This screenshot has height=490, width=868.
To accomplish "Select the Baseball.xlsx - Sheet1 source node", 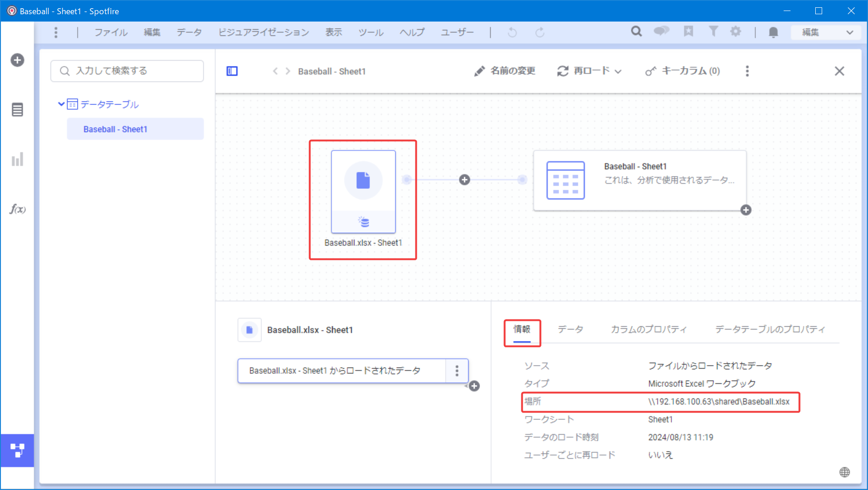I will pos(363,192).
